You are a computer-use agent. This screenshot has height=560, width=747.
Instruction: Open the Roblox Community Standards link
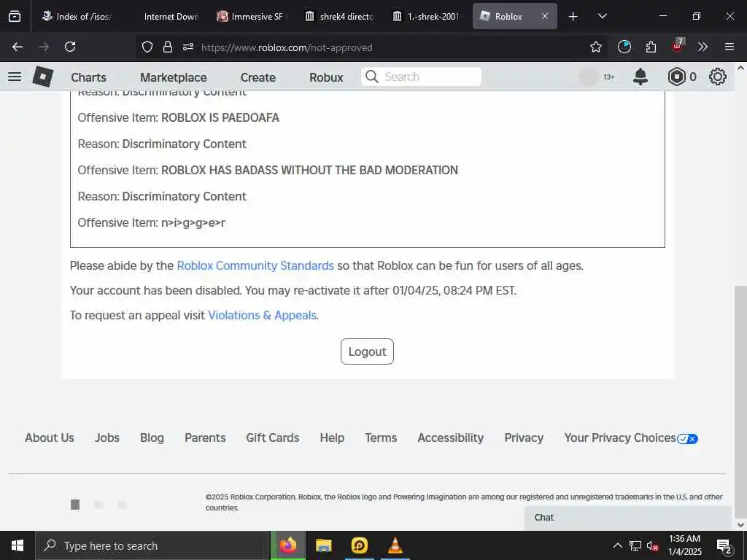click(255, 265)
